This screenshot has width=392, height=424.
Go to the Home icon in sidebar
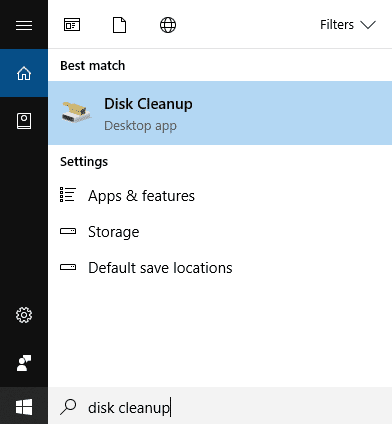[x=24, y=73]
